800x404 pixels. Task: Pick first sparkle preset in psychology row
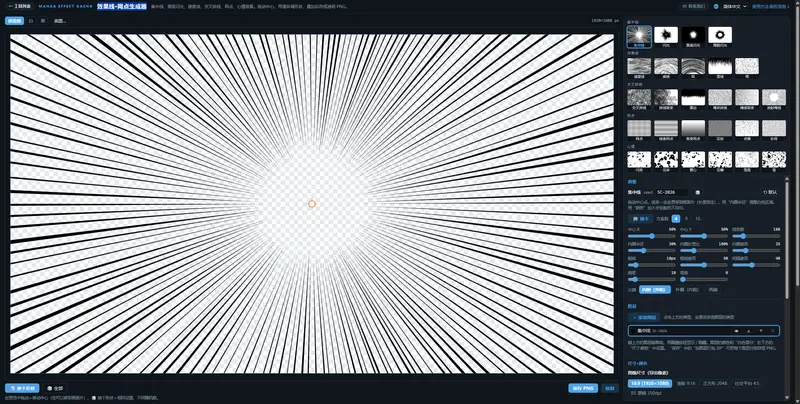pyautogui.click(x=639, y=161)
